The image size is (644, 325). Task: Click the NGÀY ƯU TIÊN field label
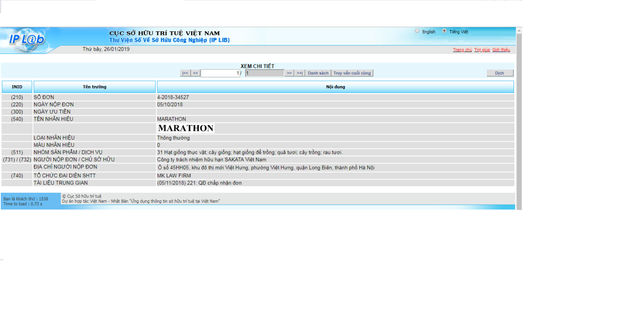(52, 112)
